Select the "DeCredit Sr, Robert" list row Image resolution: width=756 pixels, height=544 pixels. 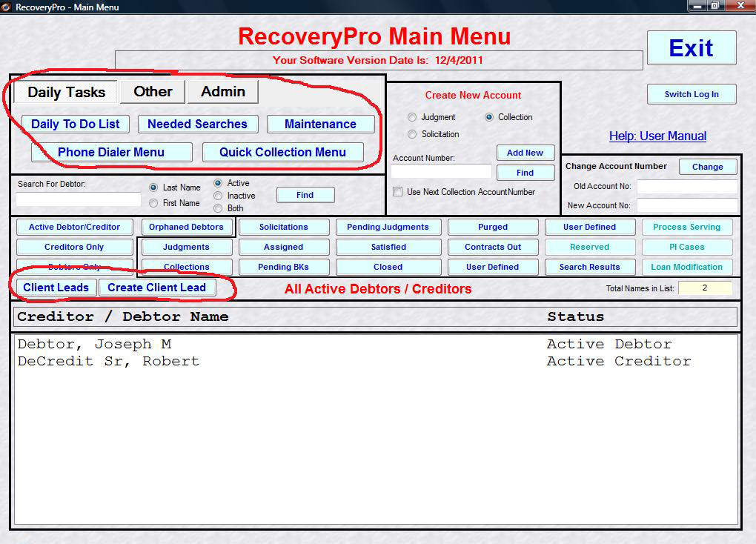click(375, 361)
